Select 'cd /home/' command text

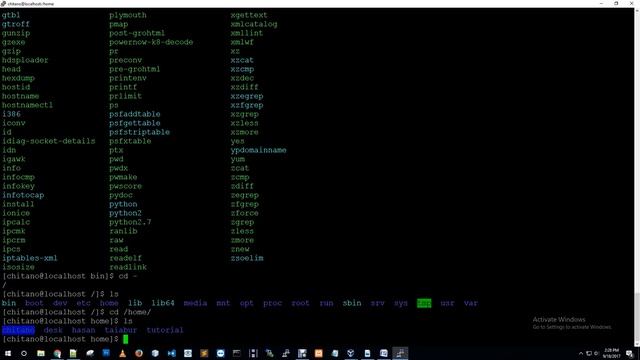[x=130, y=312]
